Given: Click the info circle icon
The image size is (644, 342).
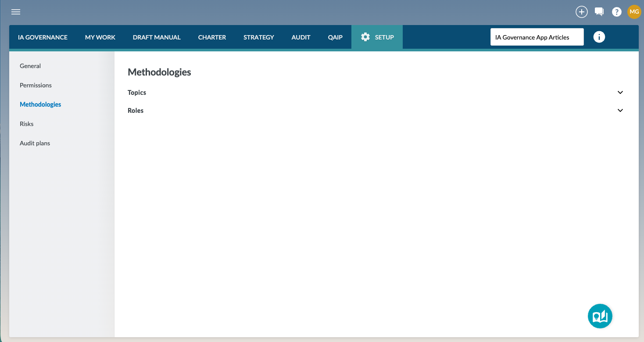Looking at the screenshot, I should (x=599, y=37).
